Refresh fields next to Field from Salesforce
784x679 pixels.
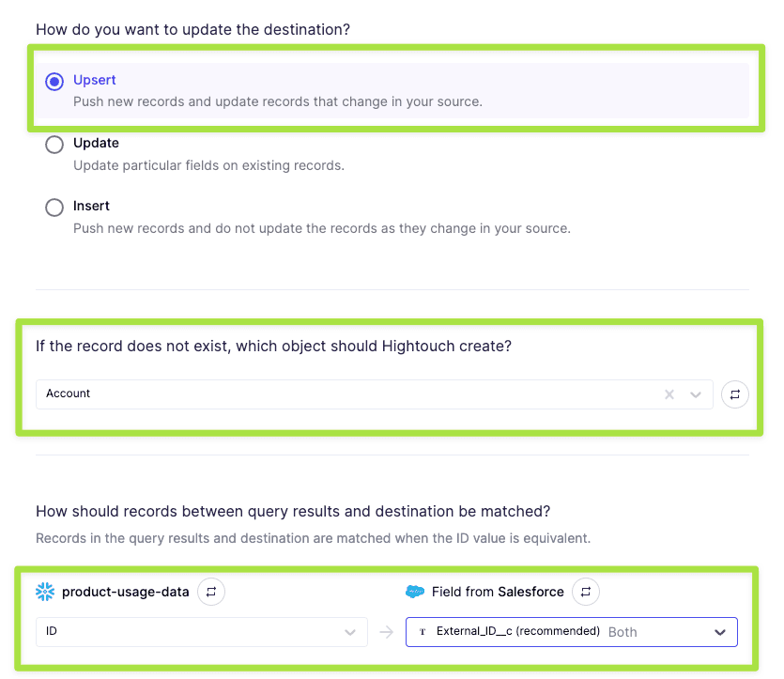click(x=586, y=592)
